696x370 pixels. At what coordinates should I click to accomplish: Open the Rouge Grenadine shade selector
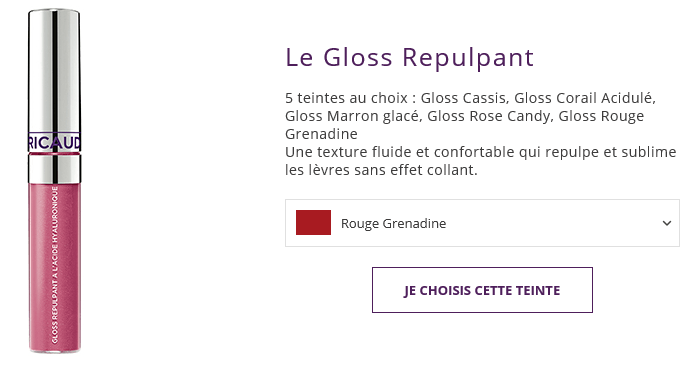coord(482,223)
